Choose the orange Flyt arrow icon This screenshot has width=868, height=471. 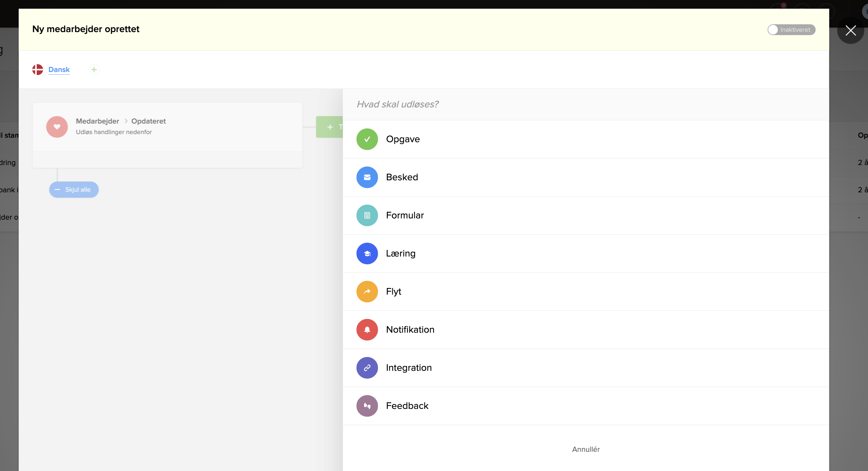click(x=367, y=291)
